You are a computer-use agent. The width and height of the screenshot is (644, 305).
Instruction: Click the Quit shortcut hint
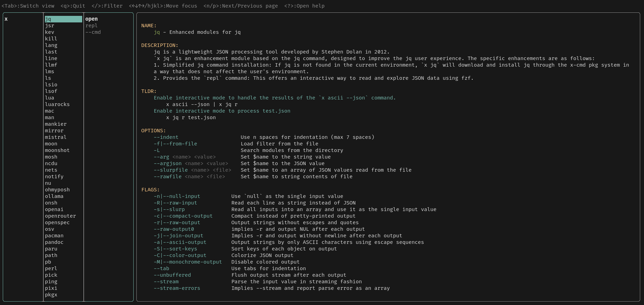tap(73, 6)
